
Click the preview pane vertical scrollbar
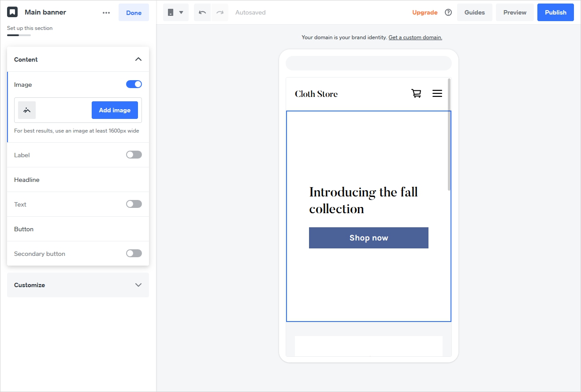coord(449,135)
